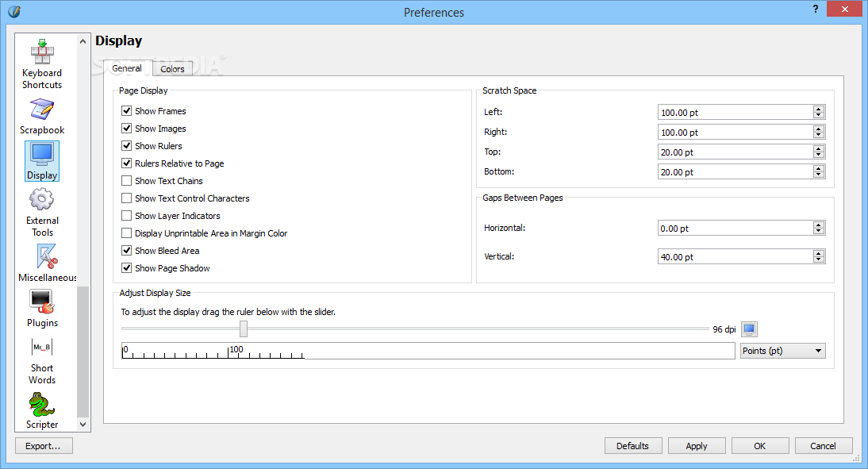Uncheck Show Bleed Area
The width and height of the screenshot is (868, 469).
[127, 250]
